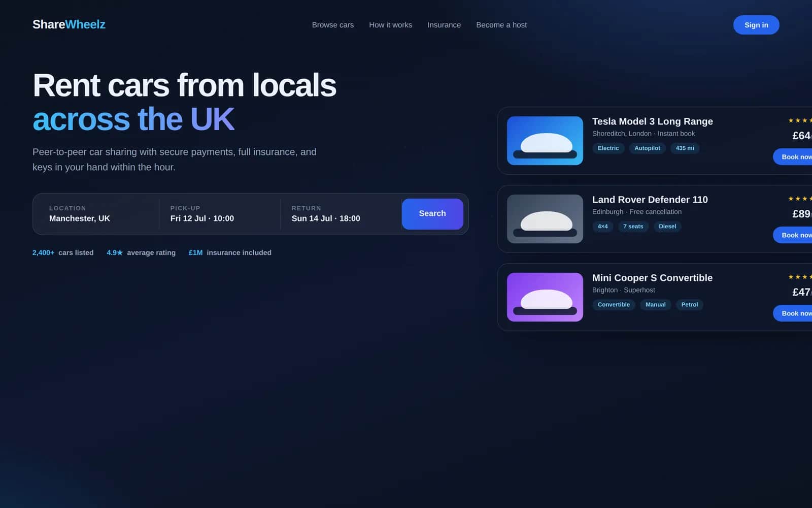Open Become a host link

(501, 25)
